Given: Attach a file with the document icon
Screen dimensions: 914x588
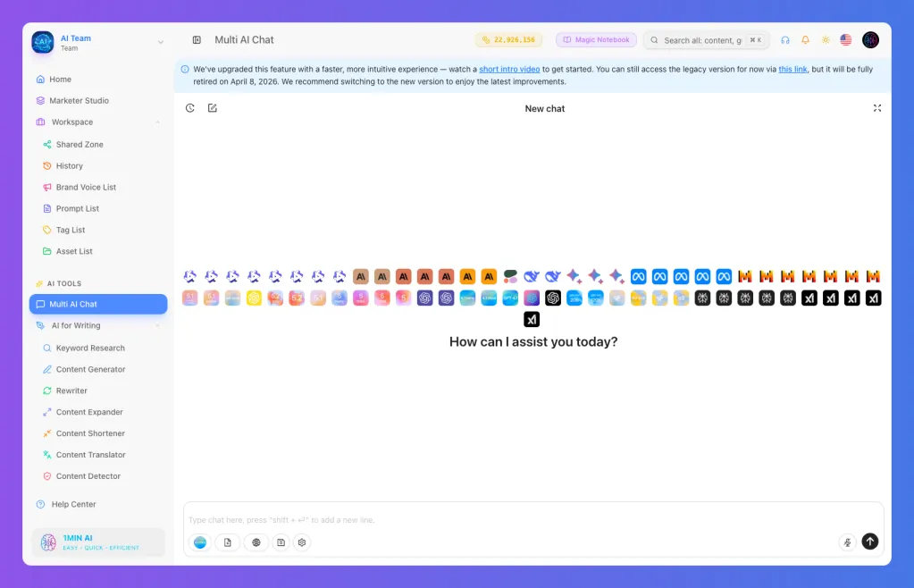Looking at the screenshot, I should pyautogui.click(x=227, y=542).
